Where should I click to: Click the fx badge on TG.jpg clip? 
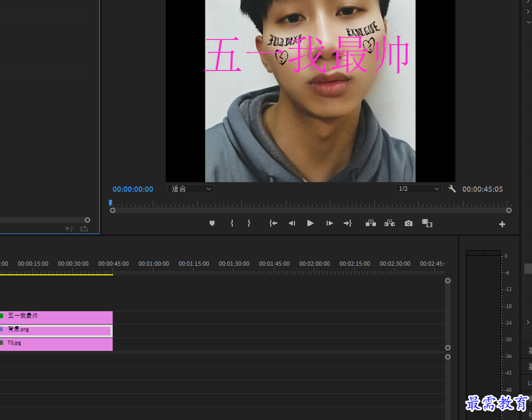tap(2, 343)
